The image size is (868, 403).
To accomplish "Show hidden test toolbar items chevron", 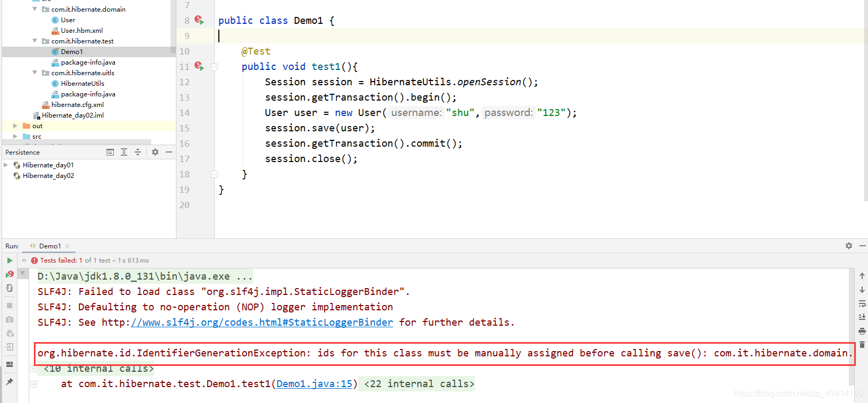I will [24, 261].
